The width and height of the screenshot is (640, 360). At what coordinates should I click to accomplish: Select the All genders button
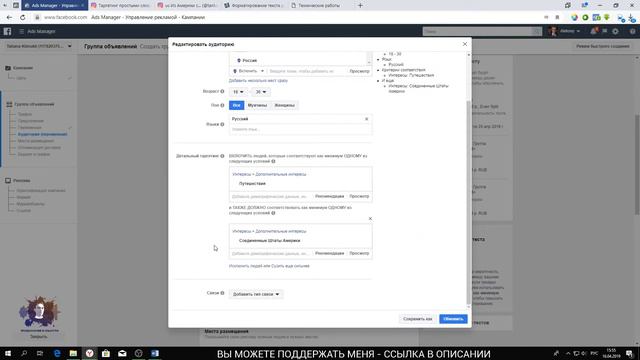click(236, 105)
